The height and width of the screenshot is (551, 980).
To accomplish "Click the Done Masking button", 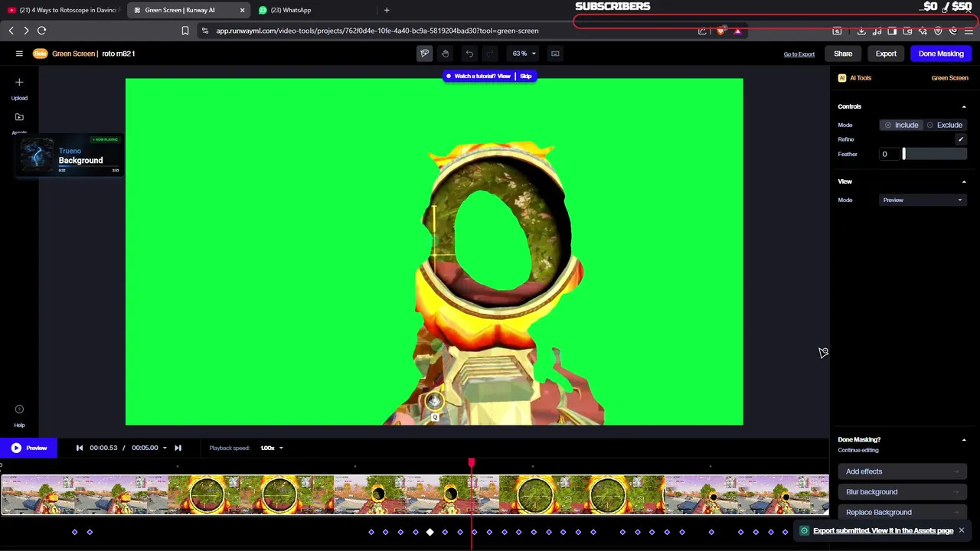I will pos(941,54).
